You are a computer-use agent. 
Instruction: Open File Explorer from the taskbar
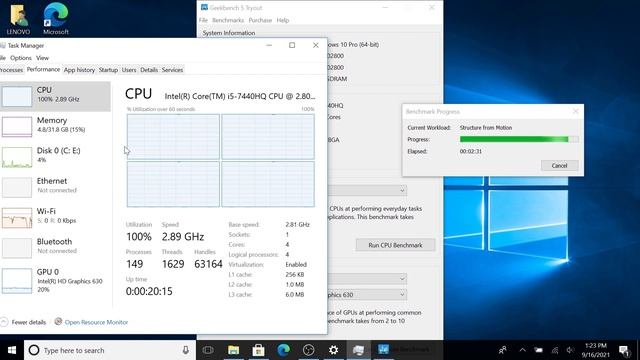click(x=233, y=350)
